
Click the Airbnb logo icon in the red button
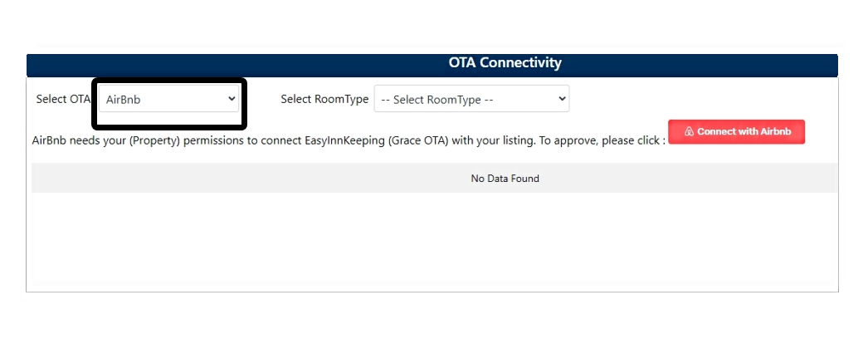[689, 132]
